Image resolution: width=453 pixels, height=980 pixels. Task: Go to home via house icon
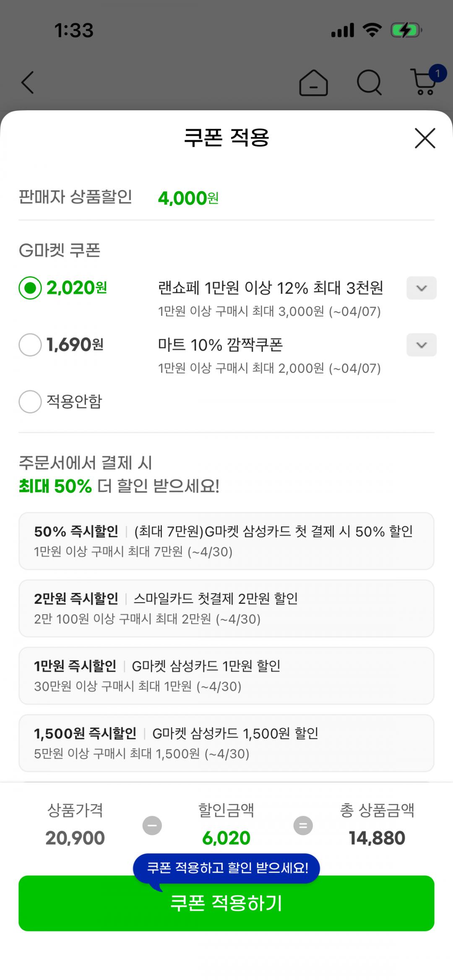313,83
